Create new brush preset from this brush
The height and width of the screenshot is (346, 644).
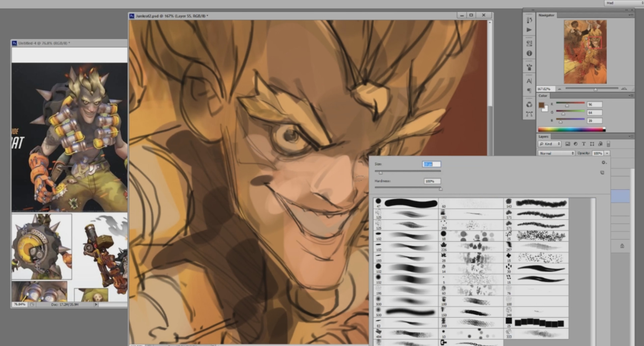pyautogui.click(x=602, y=172)
